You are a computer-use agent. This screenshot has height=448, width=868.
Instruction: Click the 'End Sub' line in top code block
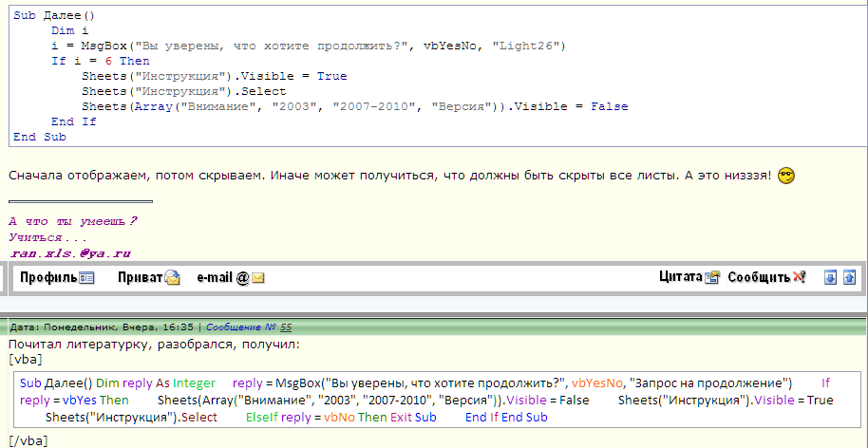[x=39, y=137]
